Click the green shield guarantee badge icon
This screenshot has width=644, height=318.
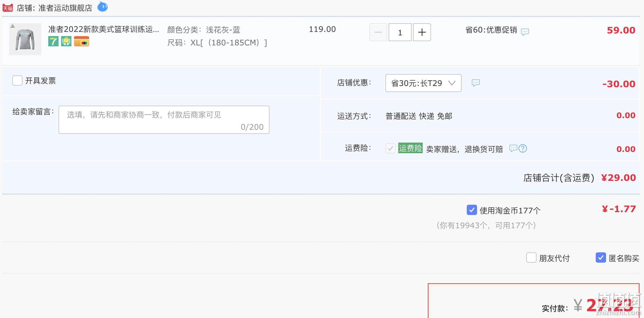click(66, 42)
